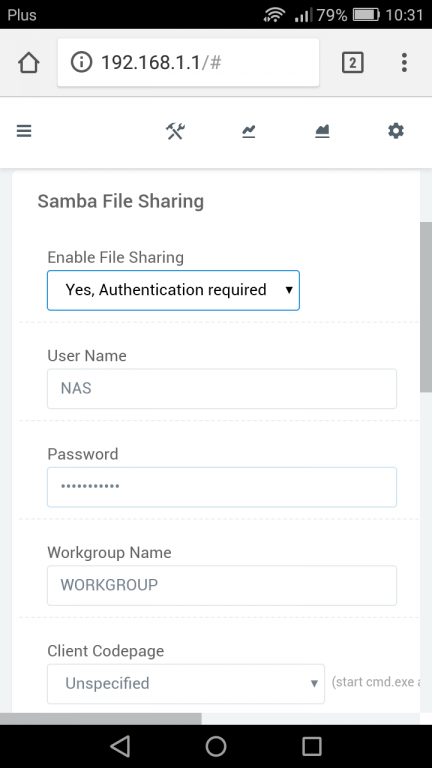The height and width of the screenshot is (768, 432).
Task: Open the hamburger navigation menu
Action: click(x=24, y=131)
